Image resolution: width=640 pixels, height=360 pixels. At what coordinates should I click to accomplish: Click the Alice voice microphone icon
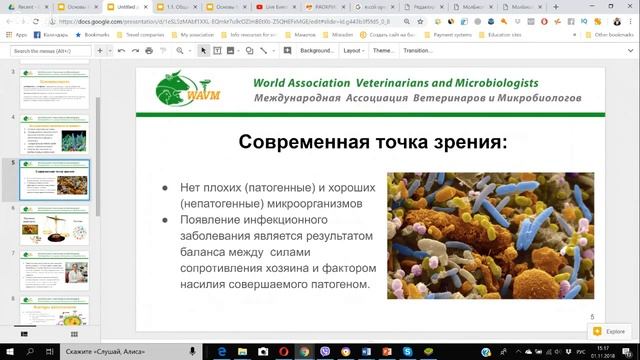(192, 351)
